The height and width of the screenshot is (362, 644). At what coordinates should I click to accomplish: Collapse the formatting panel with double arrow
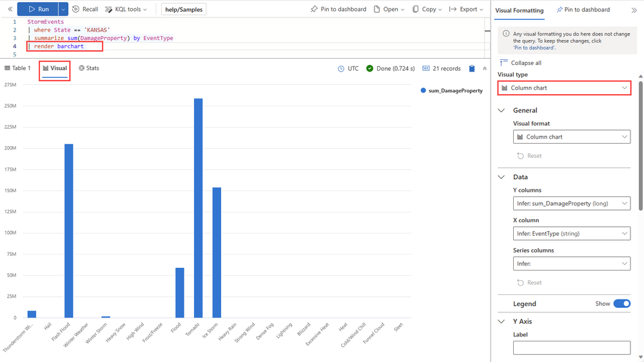click(634, 10)
